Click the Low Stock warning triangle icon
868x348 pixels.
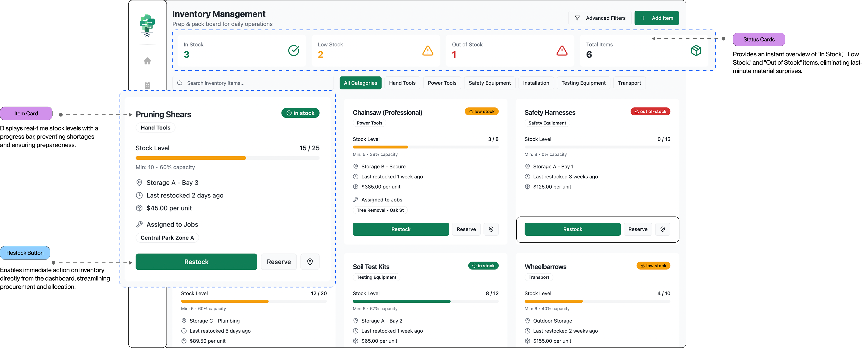pos(428,51)
